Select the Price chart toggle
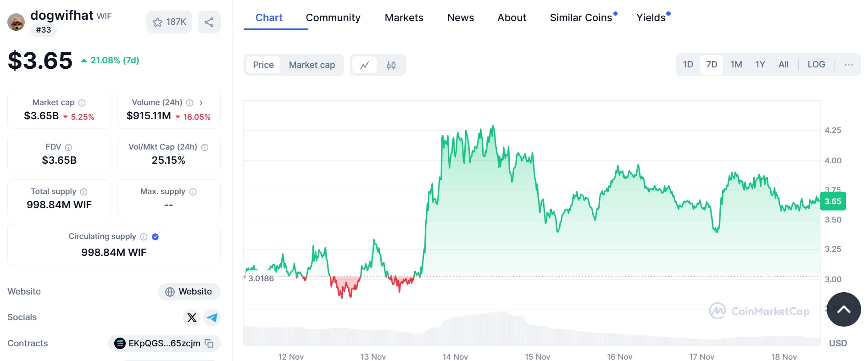The height and width of the screenshot is (361, 868). coord(263,65)
